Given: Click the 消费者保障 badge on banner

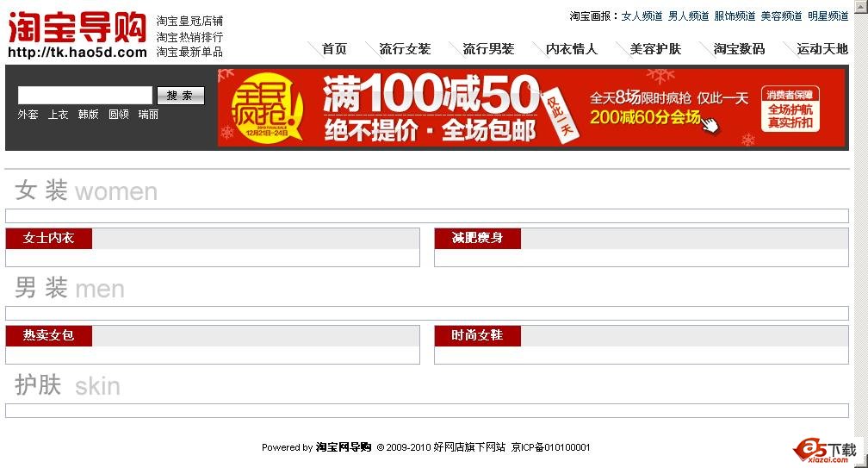Looking at the screenshot, I should [790, 109].
